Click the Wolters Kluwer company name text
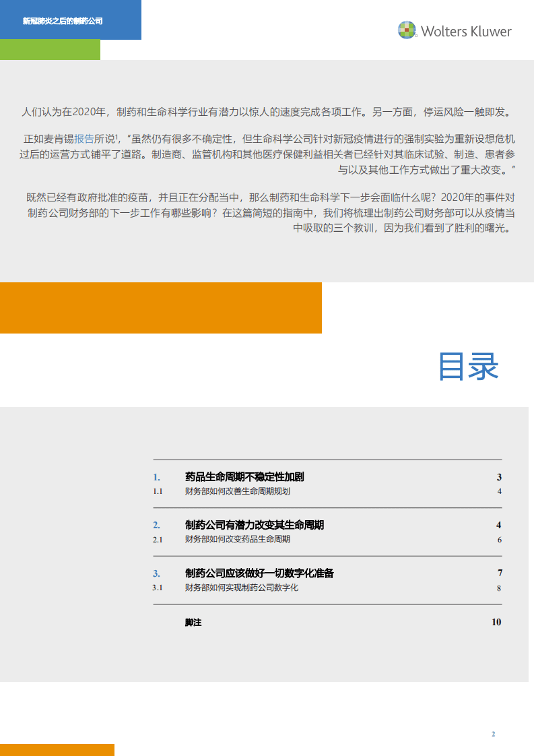 pos(466,32)
